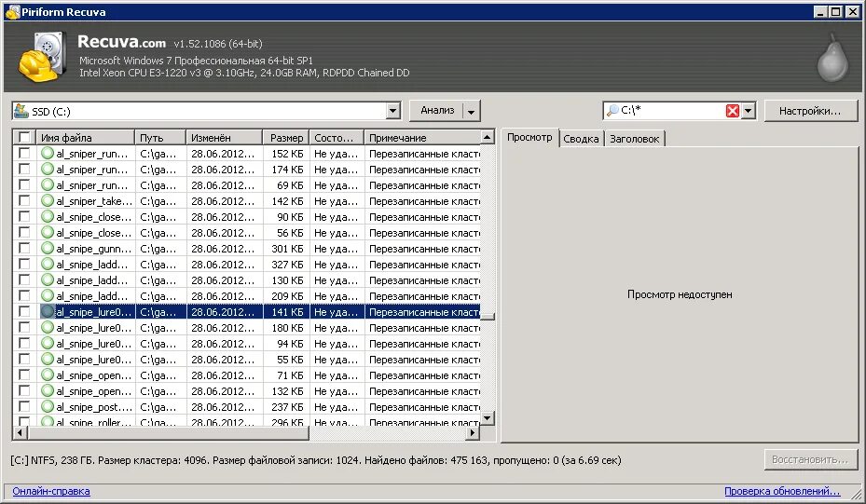
Task: Tick the select-all checkbox in the header
Action: [24, 137]
